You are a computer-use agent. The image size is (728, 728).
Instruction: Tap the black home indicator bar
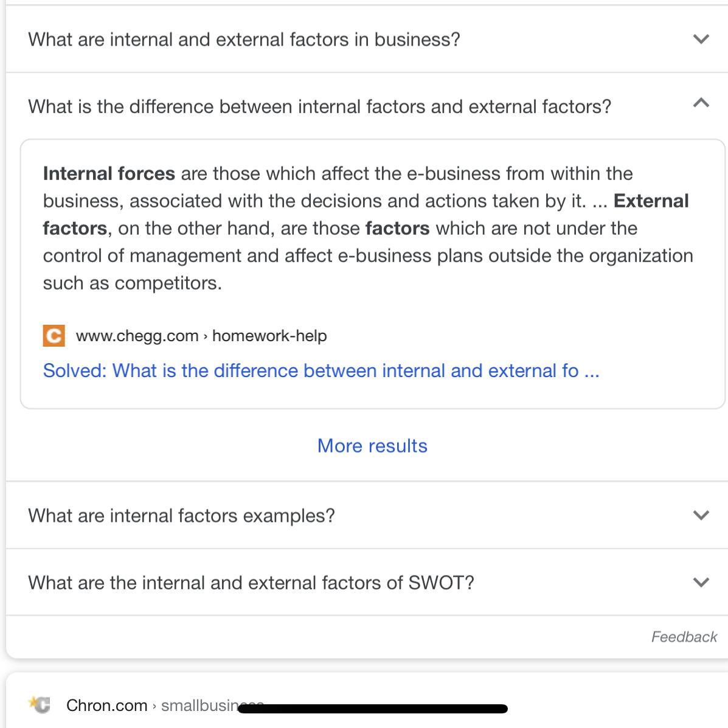coord(372,709)
